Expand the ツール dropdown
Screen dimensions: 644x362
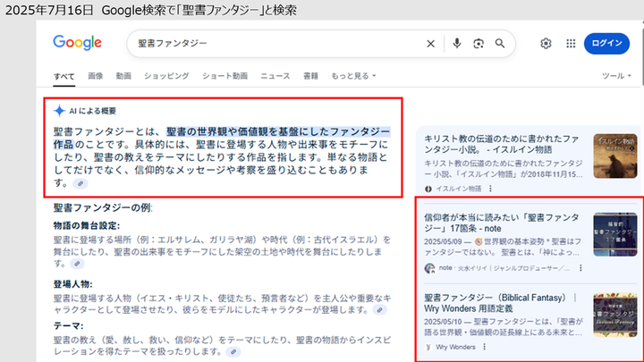(616, 76)
